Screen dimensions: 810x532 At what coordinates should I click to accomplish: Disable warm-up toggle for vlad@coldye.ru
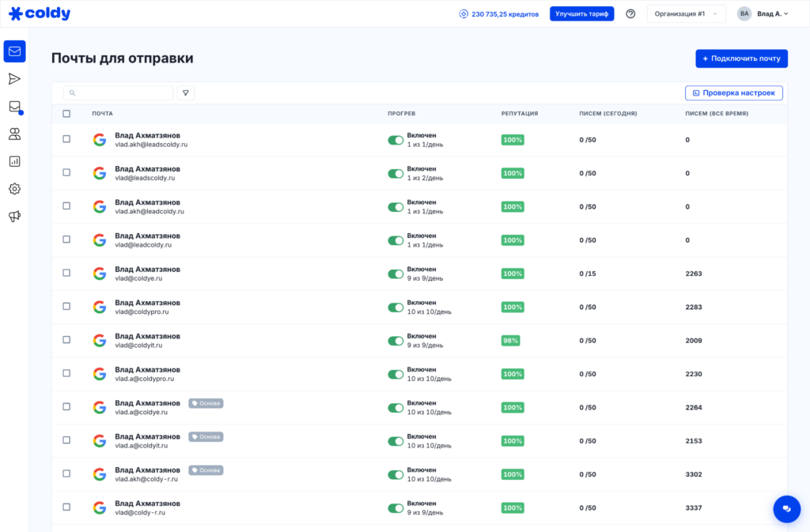396,274
